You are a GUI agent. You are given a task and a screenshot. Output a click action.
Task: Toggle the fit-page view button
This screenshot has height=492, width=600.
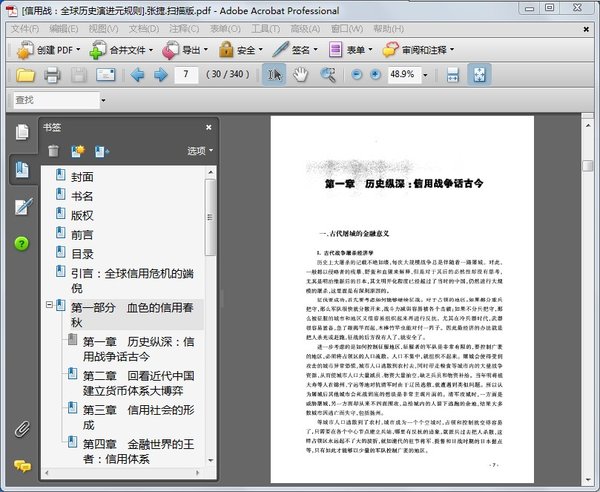coord(479,74)
